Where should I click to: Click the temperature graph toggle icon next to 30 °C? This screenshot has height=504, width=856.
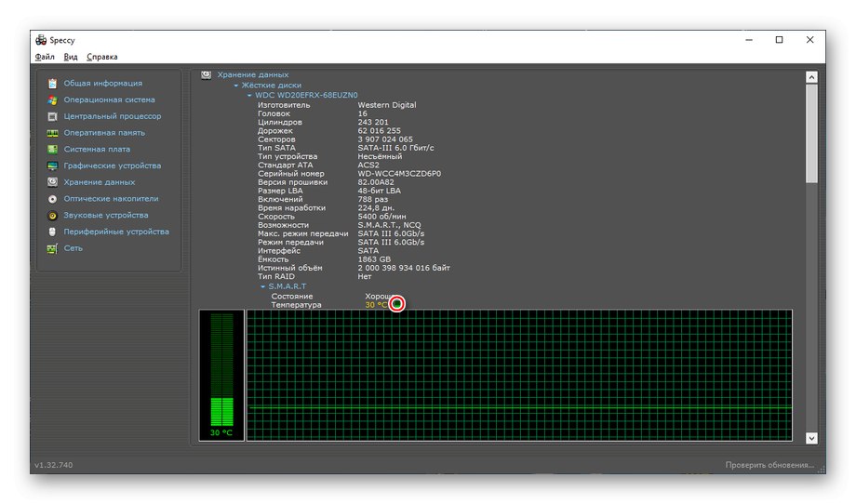(397, 304)
